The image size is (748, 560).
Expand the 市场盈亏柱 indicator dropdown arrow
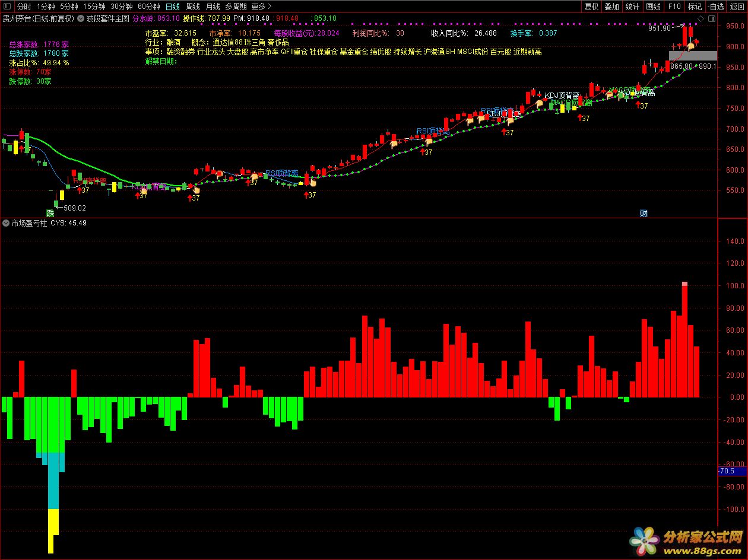6,223
